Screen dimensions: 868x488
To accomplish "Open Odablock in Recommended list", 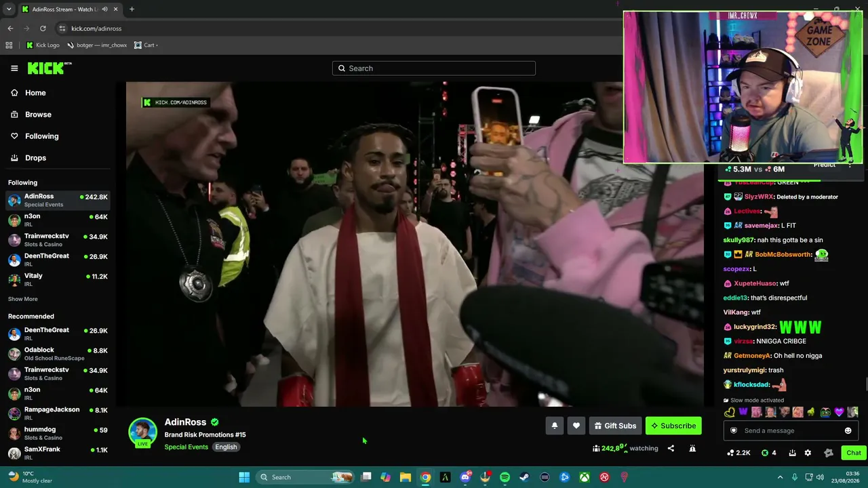I will pyautogui.click(x=58, y=354).
